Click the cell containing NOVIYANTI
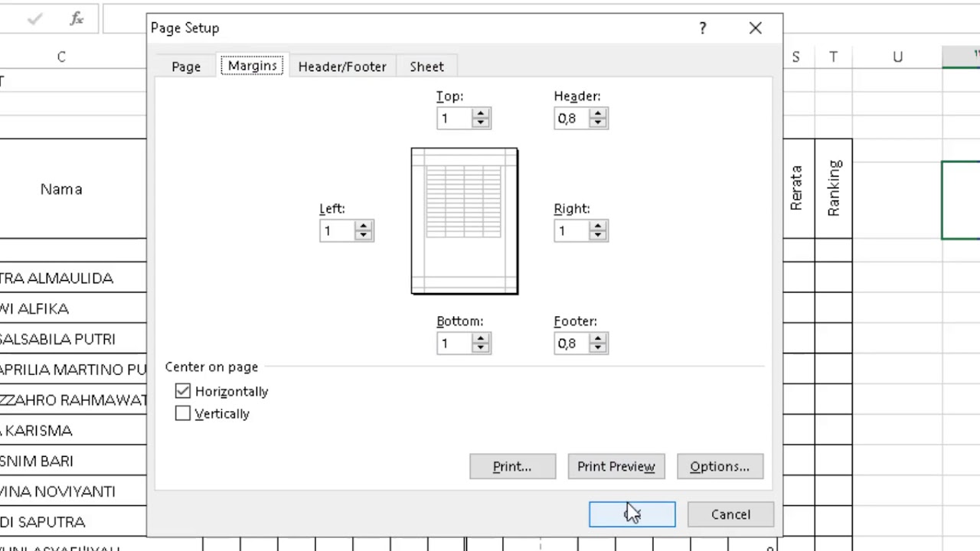This screenshot has height=551, width=980. coord(73,491)
